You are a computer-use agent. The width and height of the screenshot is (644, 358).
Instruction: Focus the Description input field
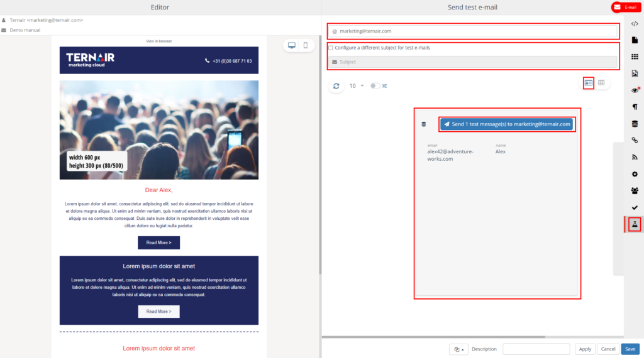536,349
